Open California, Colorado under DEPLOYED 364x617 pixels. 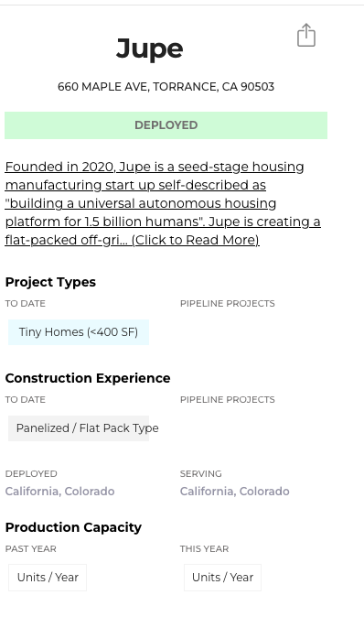[x=59, y=491]
